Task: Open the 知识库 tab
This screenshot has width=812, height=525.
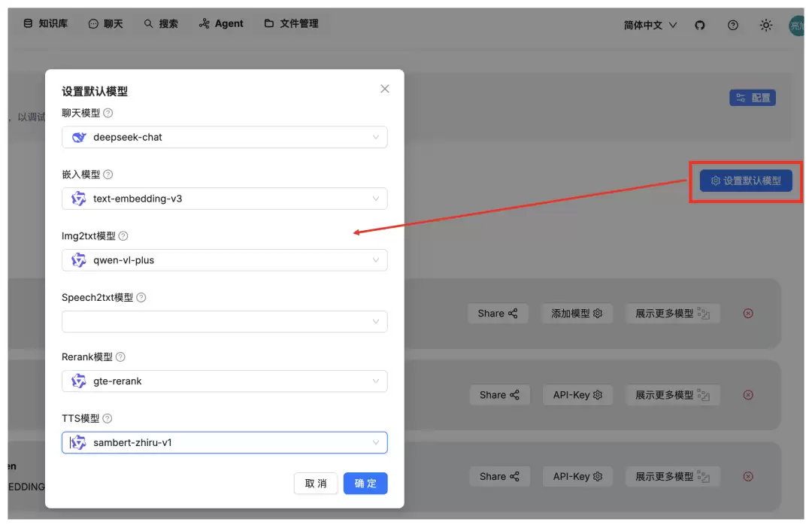Action: (x=46, y=23)
